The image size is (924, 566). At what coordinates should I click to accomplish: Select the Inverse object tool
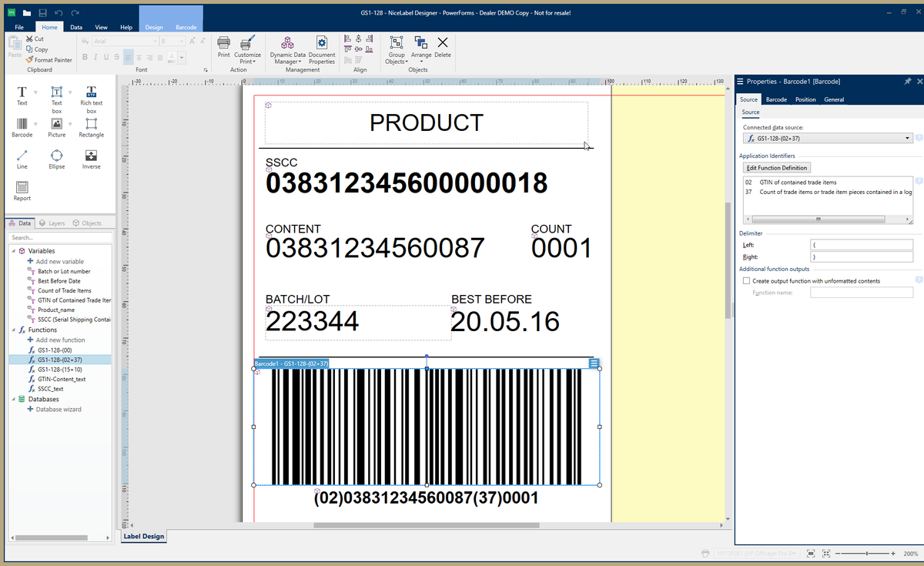pos(91,159)
